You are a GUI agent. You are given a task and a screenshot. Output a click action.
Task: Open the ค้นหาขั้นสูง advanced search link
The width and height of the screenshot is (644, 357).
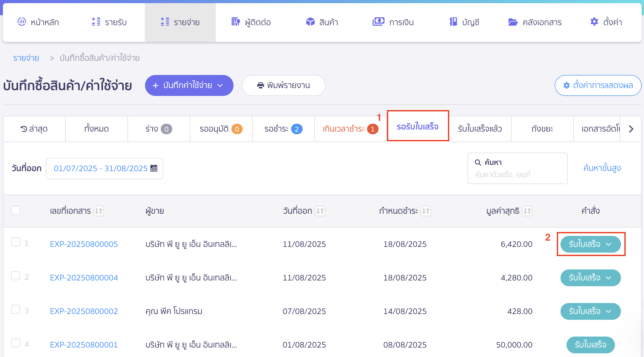click(x=602, y=168)
